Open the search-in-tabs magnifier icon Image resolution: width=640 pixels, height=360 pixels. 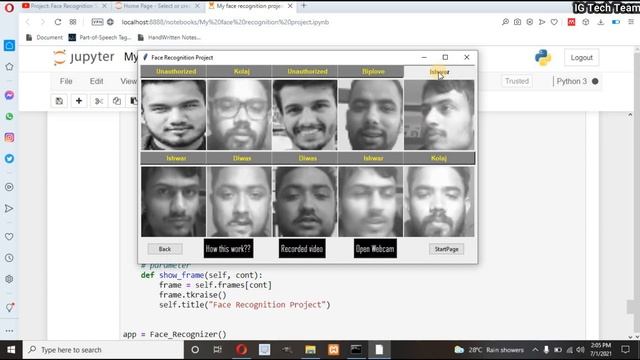[x=505, y=22]
